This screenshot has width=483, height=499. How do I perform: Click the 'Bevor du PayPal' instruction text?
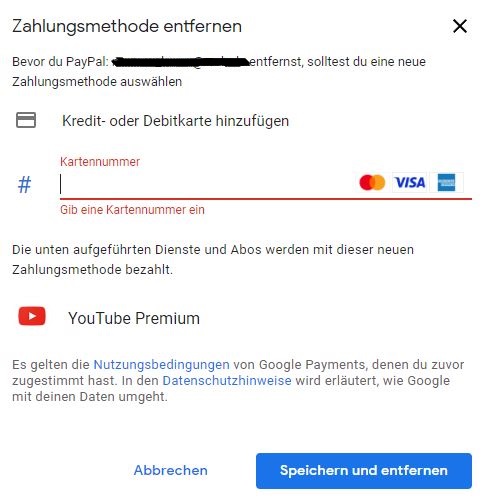[x=219, y=72]
